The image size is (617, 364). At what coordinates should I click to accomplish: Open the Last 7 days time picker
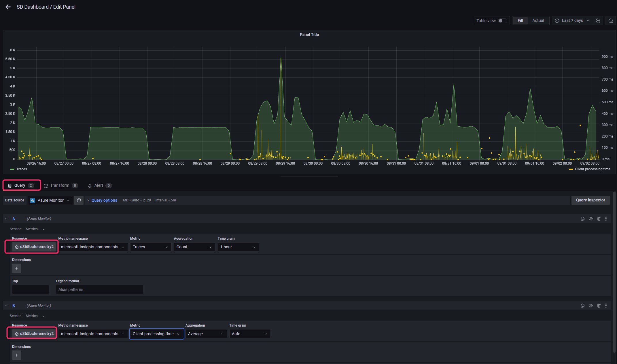pos(572,21)
